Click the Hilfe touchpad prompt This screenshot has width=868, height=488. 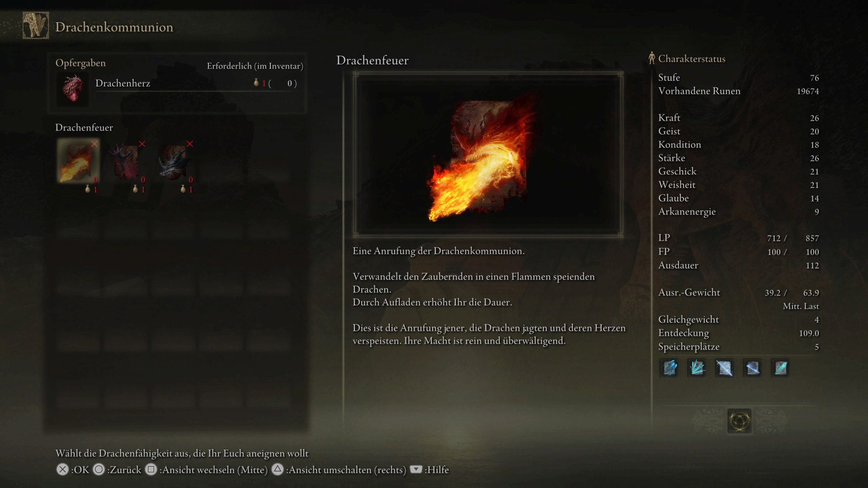[429, 470]
